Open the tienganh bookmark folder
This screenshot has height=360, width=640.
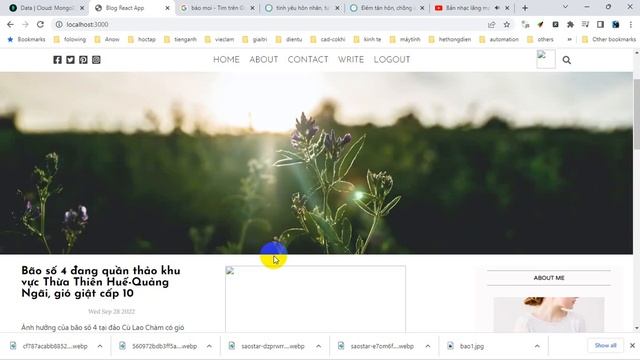pyautogui.click(x=180, y=39)
